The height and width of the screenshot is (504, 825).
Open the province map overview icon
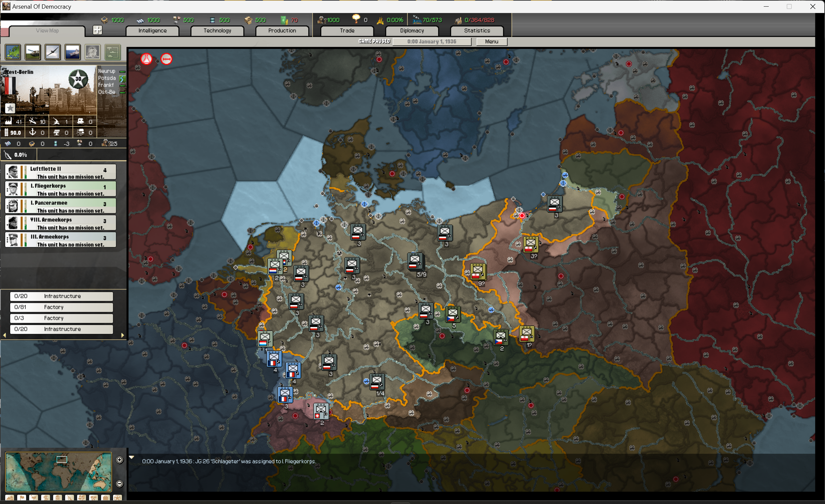(13, 52)
